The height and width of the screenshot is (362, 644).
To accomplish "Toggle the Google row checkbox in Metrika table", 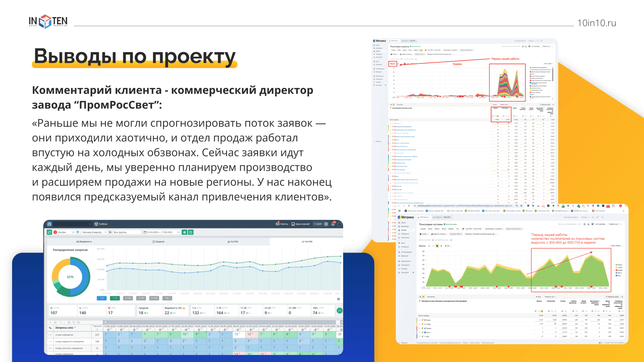I will click(x=422, y=324).
